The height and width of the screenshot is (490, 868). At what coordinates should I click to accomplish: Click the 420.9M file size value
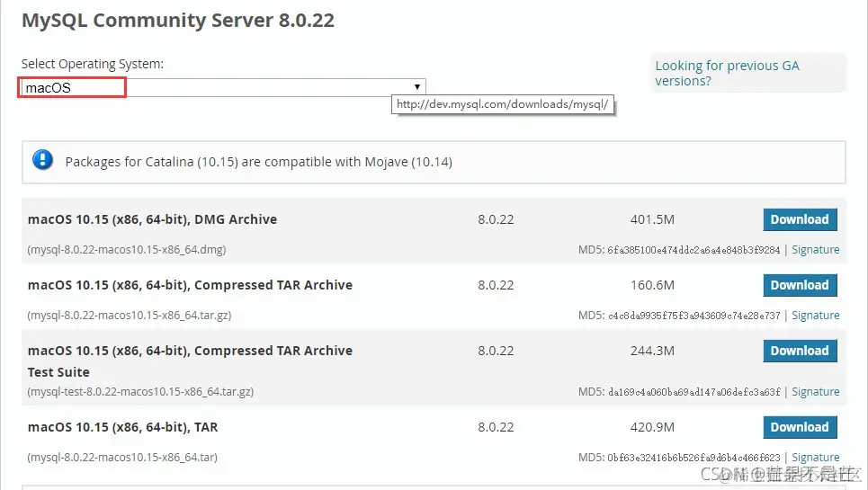[x=652, y=427]
